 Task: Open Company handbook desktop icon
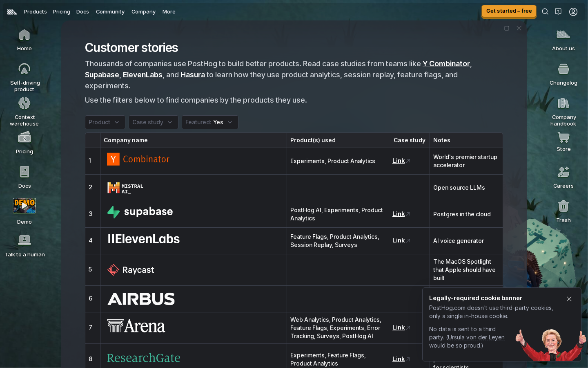pyautogui.click(x=563, y=112)
